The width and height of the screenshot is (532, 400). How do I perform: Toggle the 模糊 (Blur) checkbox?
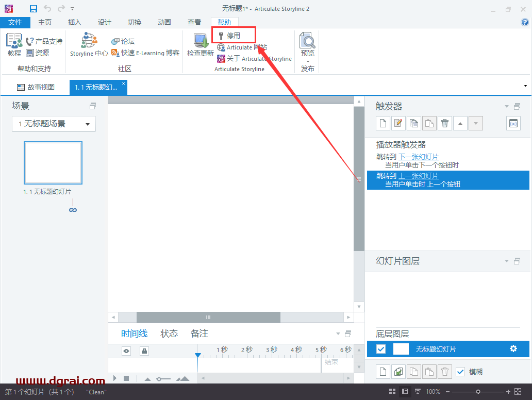point(460,371)
